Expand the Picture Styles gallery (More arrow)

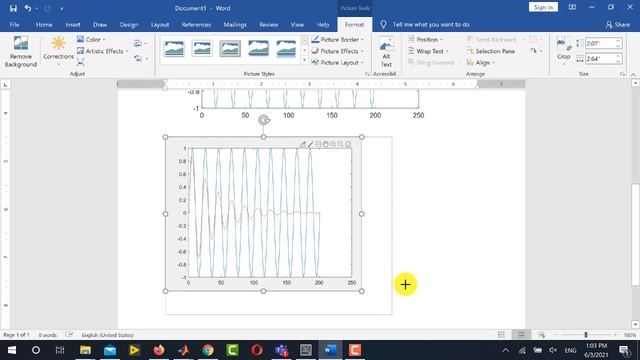[304, 60]
